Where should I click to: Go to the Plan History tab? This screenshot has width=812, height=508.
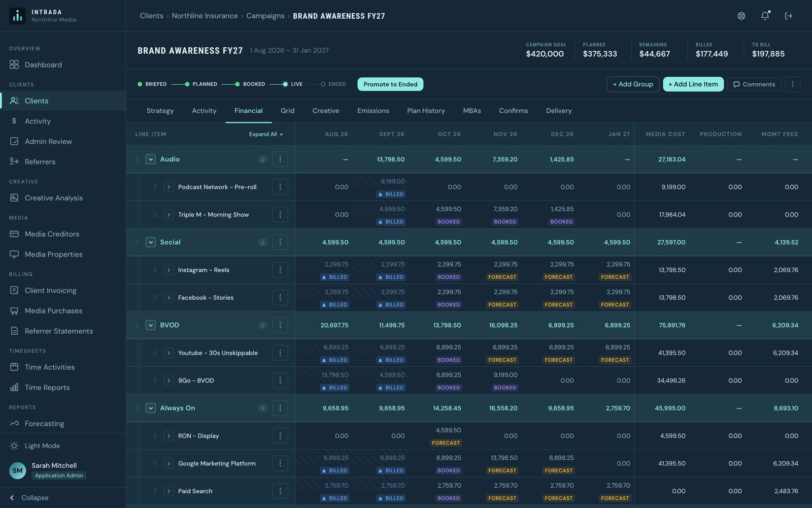pos(426,111)
